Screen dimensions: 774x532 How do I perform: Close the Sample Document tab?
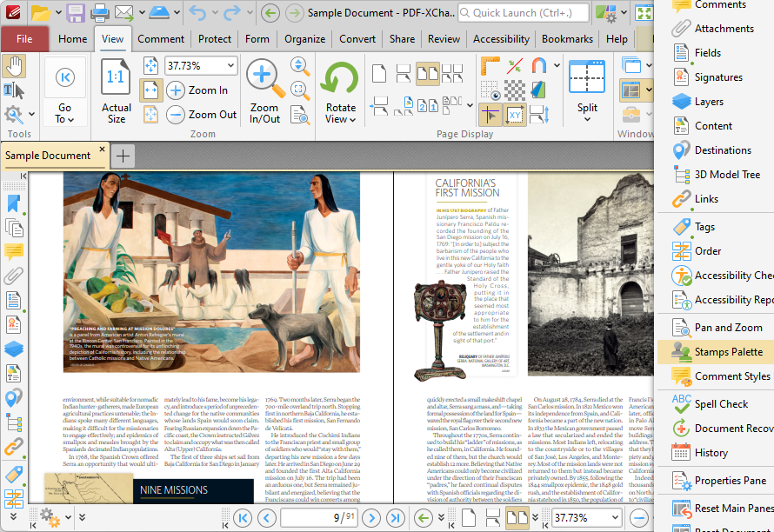[102, 149]
